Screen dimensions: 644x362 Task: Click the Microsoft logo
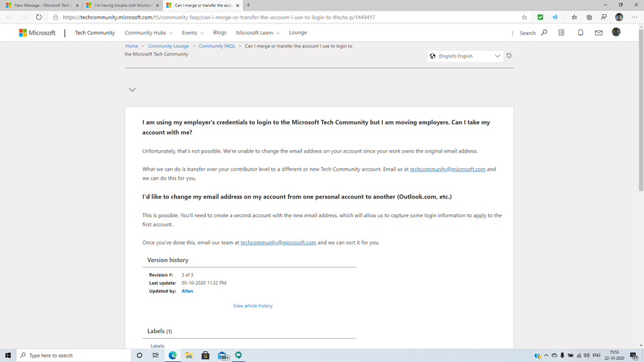tap(37, 33)
